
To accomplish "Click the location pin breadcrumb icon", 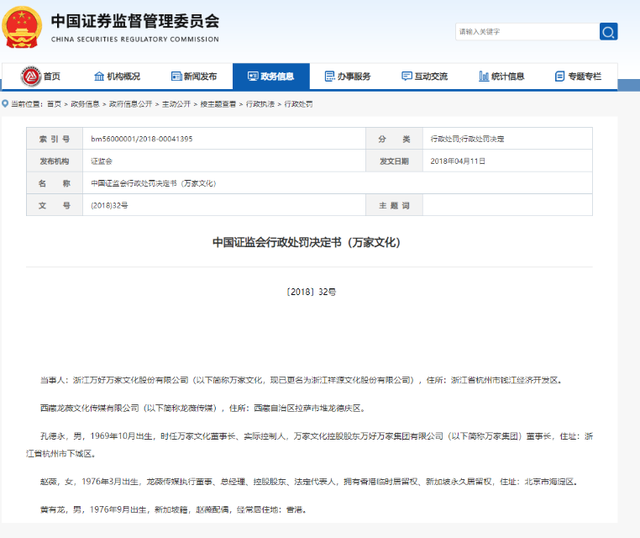I will (x=5, y=104).
